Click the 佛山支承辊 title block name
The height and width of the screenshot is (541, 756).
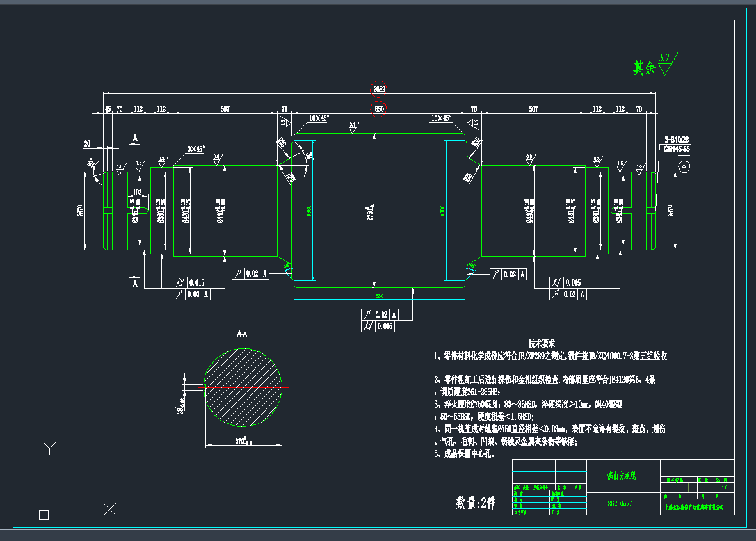(x=620, y=476)
